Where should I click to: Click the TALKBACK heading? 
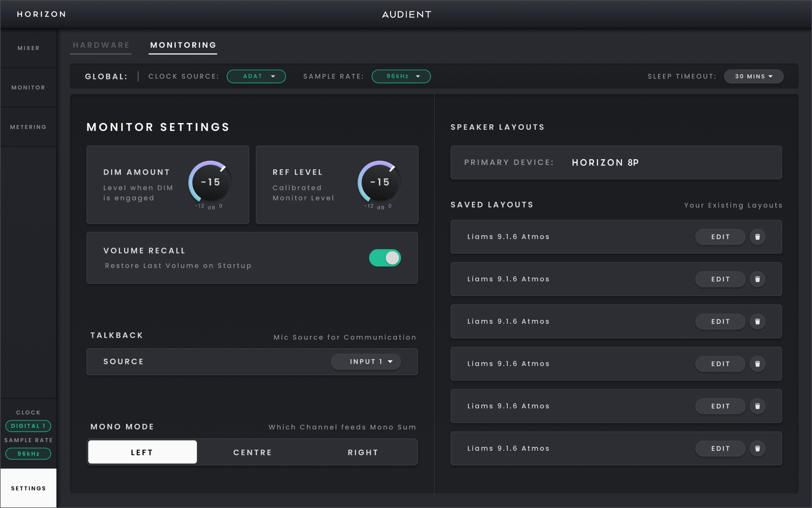point(117,335)
